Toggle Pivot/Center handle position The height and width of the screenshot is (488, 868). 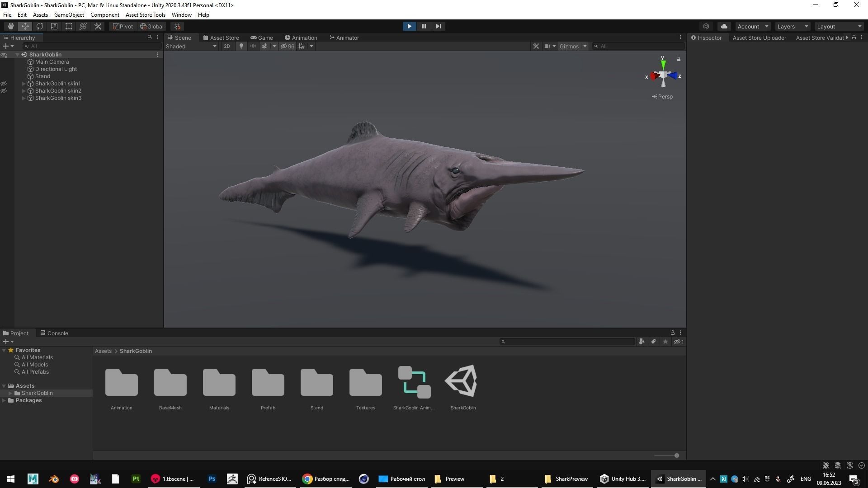coord(123,26)
